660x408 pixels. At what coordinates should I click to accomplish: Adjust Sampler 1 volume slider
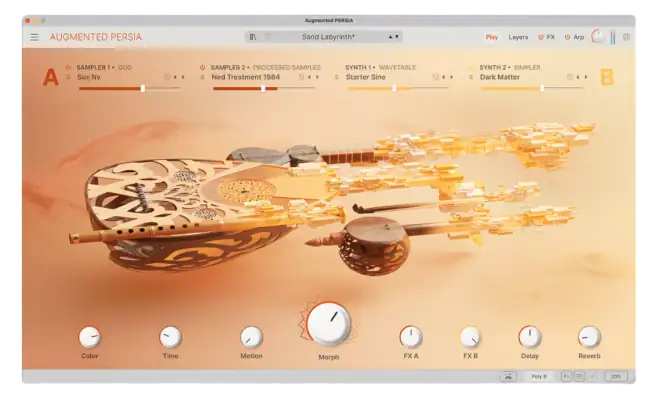click(x=130, y=88)
